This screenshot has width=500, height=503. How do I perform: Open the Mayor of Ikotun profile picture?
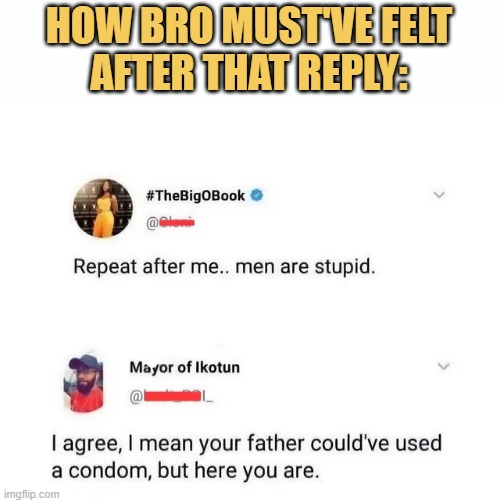point(84,383)
